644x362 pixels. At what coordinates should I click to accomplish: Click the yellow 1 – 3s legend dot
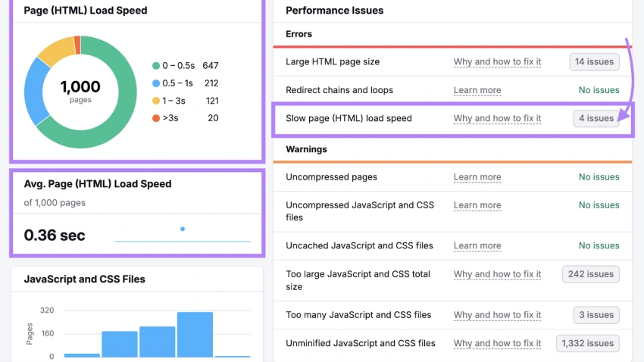point(156,101)
